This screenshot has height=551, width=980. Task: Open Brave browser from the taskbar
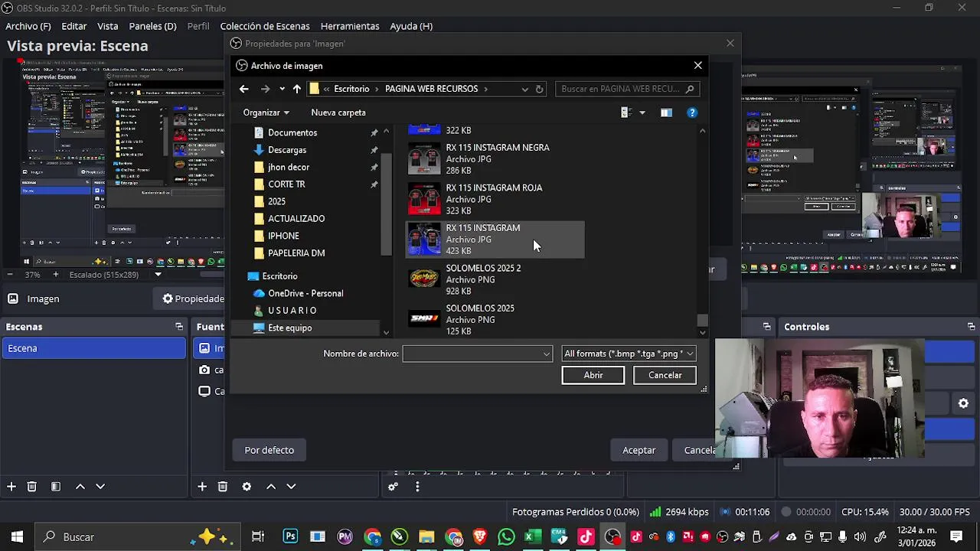[480, 536]
